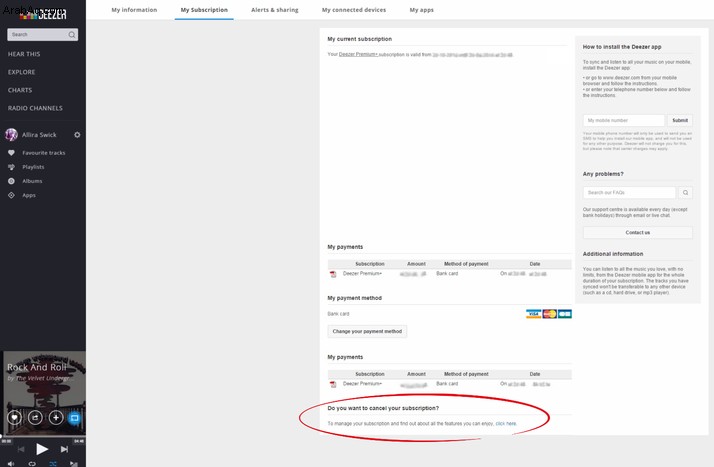Toggle repeat mode
Screen dimensions: 714x467
[32, 464]
